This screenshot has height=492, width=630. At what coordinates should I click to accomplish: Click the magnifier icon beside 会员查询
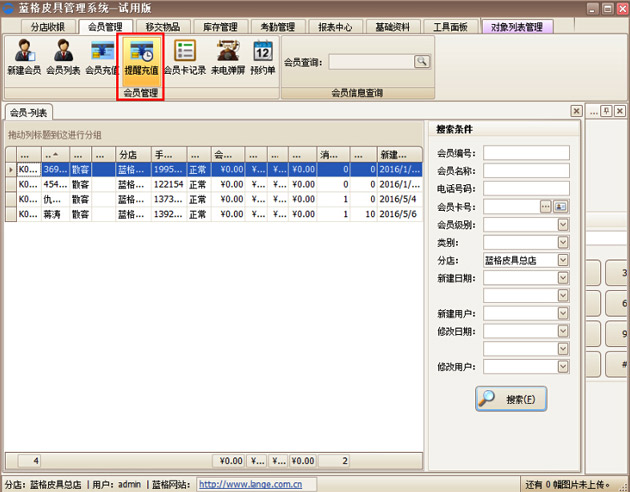click(x=422, y=62)
